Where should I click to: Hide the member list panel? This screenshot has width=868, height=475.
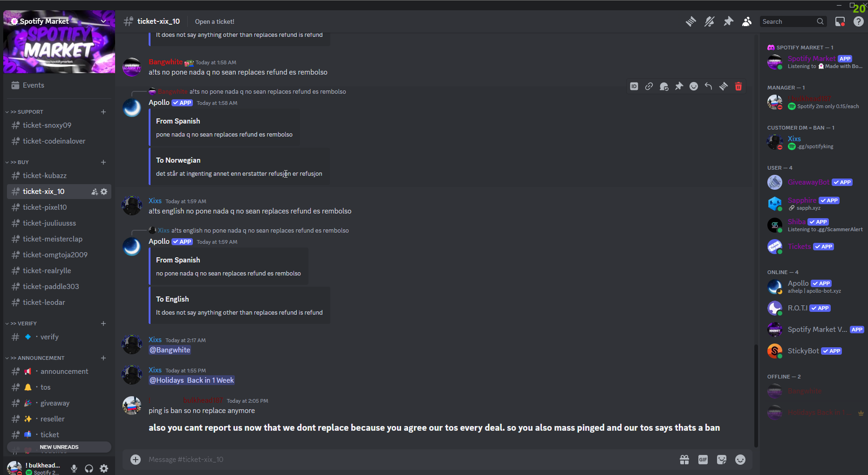747,21
